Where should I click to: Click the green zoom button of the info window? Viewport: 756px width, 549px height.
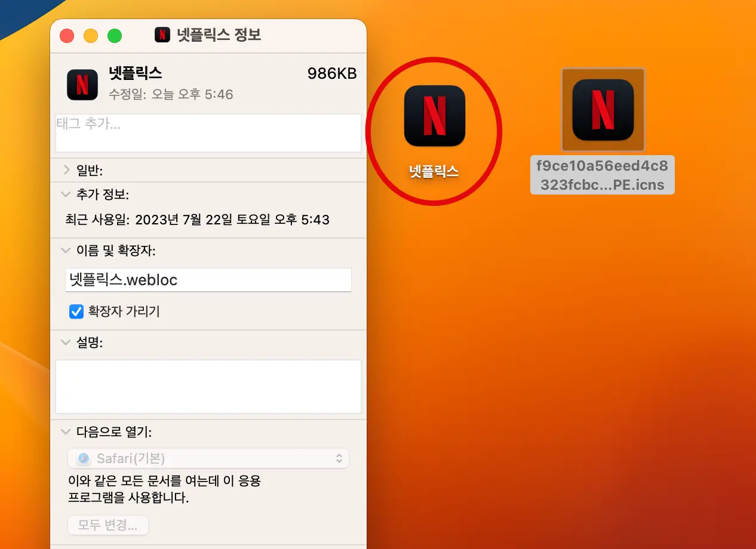(x=115, y=36)
